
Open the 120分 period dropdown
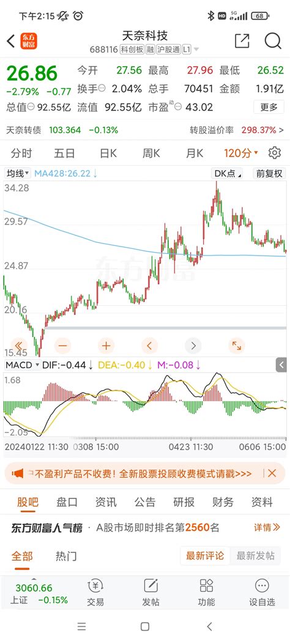[x=241, y=153]
